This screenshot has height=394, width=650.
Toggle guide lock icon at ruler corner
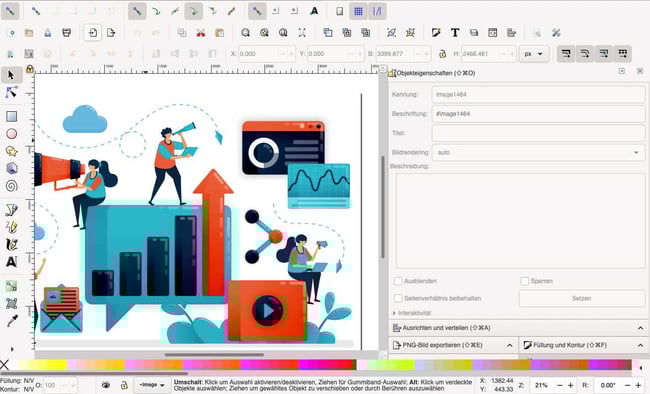[x=30, y=69]
